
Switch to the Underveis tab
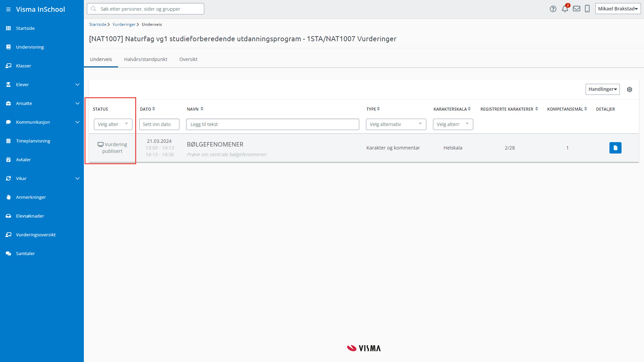[101, 59]
